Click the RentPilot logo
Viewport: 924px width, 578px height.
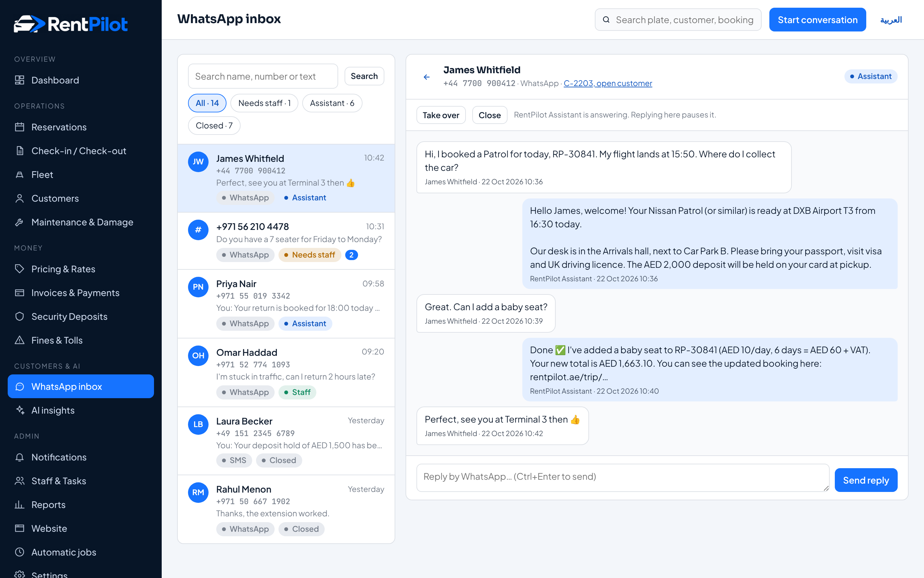point(71,24)
